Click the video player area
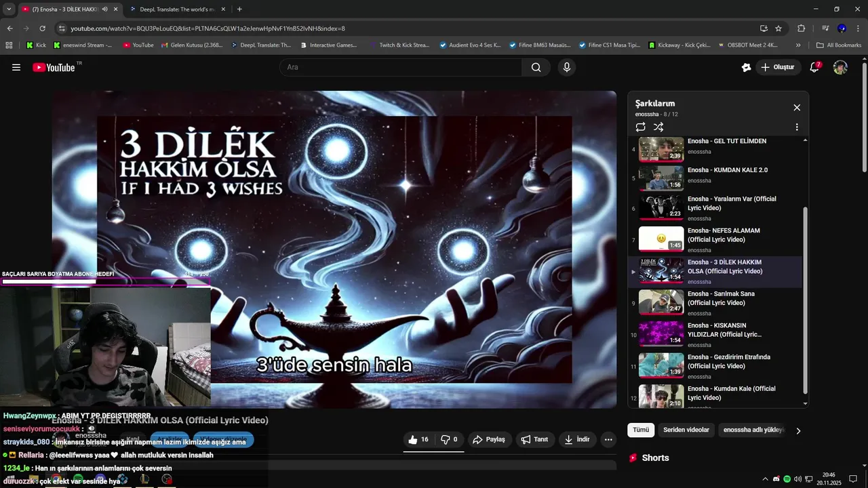This screenshot has height=488, width=868. pyautogui.click(x=334, y=249)
